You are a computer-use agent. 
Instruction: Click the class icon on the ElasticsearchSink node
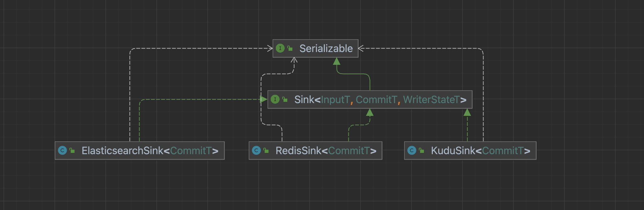click(62, 150)
